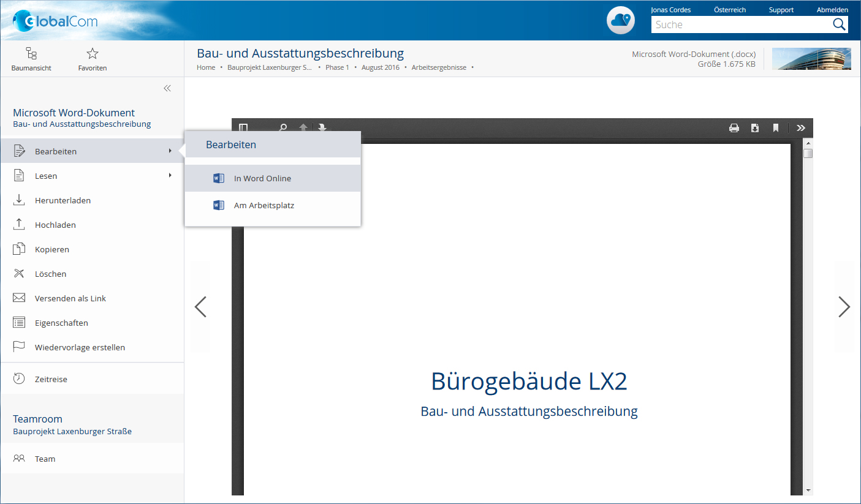Expand the viewer toolbar overflow chevrons
The image size is (861, 504).
coord(800,128)
